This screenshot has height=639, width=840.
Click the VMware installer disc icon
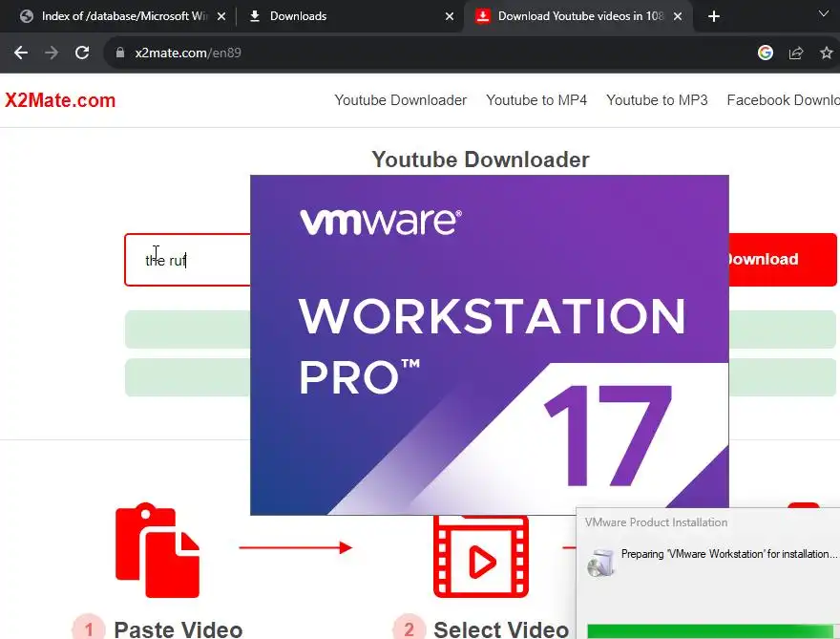(x=600, y=563)
